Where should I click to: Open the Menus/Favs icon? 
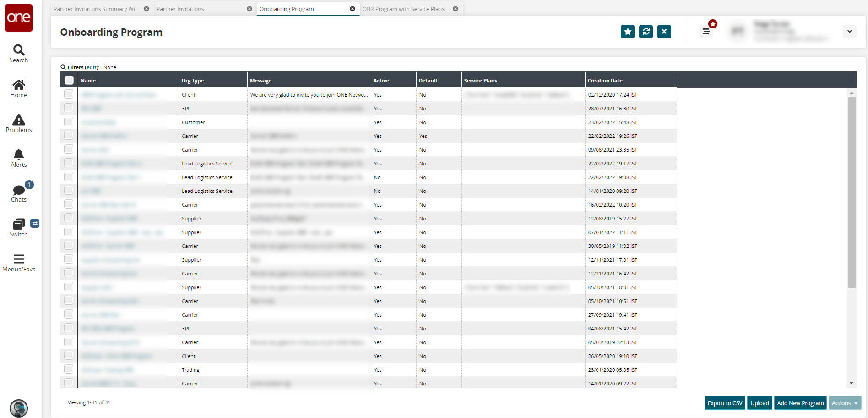(19, 263)
